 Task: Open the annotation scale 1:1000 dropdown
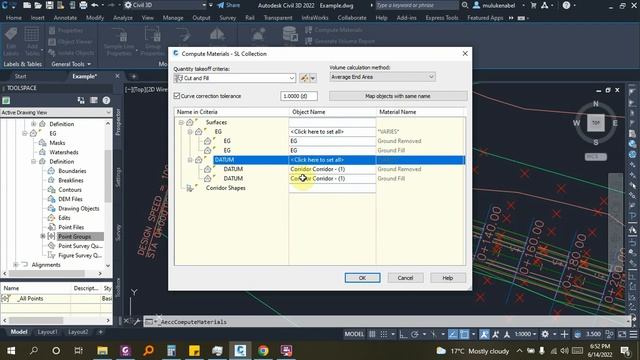pos(525,334)
